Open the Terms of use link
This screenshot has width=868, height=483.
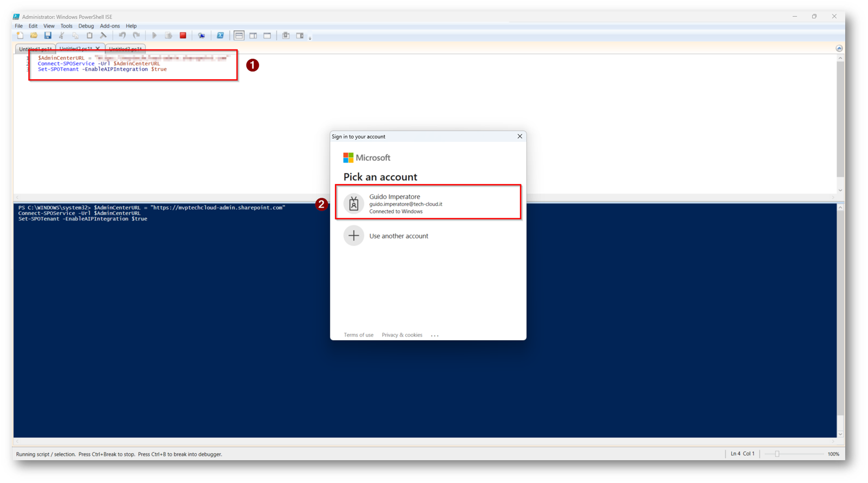358,335
